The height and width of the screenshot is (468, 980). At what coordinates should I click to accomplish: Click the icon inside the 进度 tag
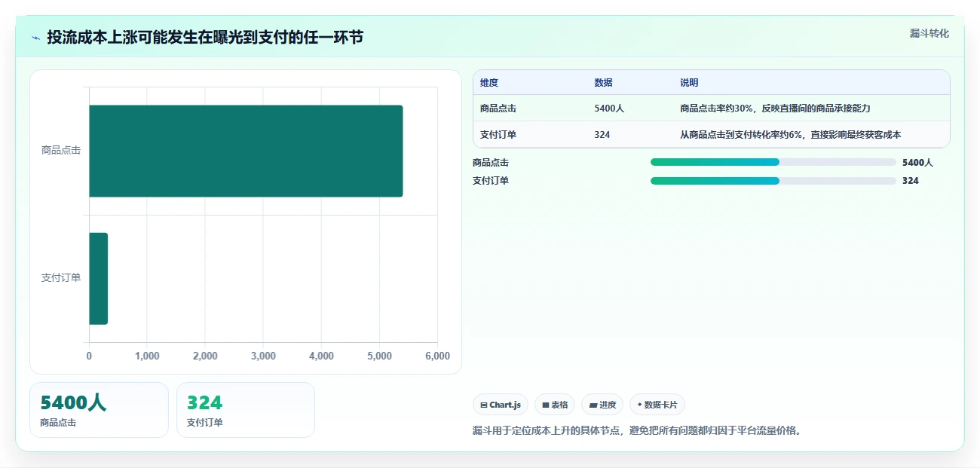tap(593, 405)
